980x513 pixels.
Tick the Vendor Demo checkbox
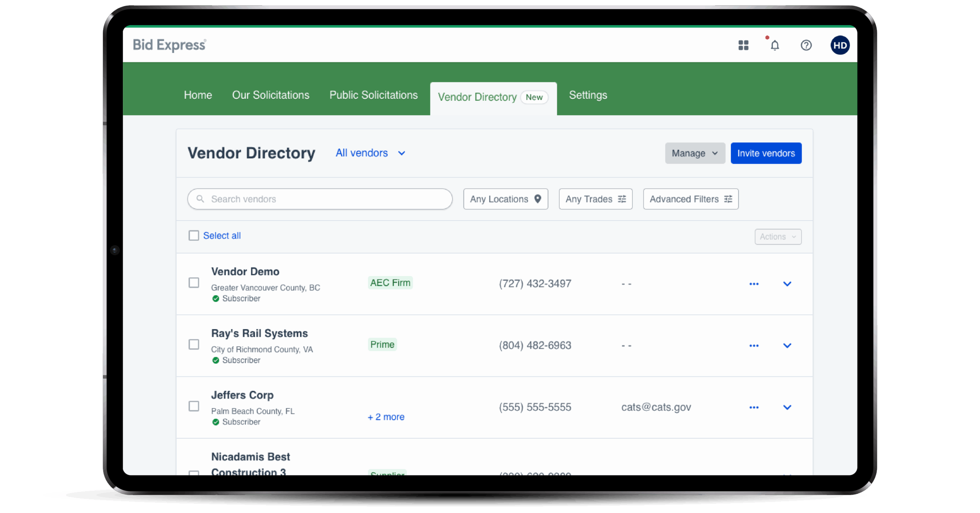[x=194, y=283]
